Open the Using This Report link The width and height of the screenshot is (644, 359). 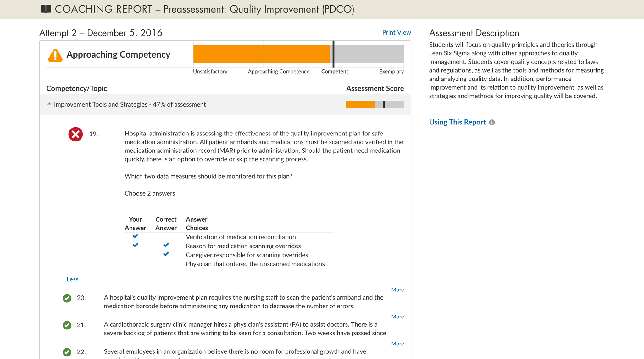click(457, 122)
